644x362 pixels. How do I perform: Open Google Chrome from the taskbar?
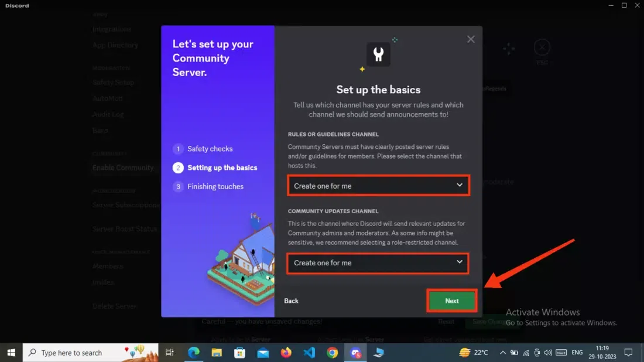point(333,353)
